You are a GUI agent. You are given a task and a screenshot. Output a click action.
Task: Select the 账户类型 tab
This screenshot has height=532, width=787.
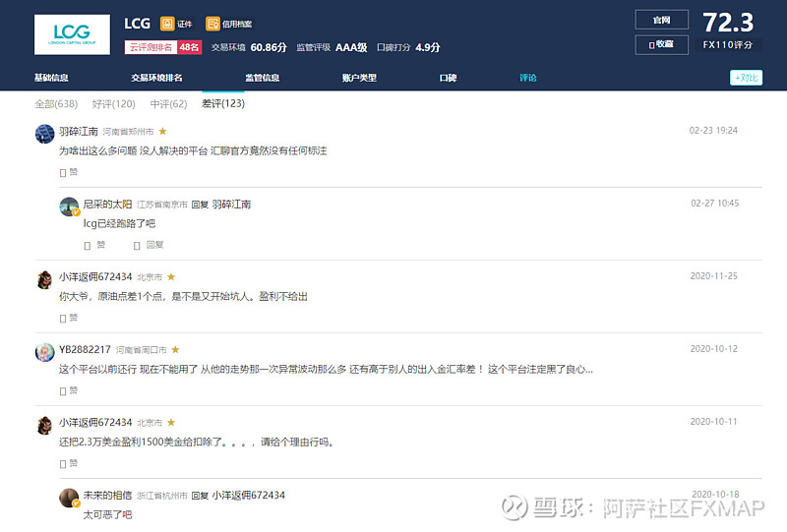pyautogui.click(x=359, y=78)
